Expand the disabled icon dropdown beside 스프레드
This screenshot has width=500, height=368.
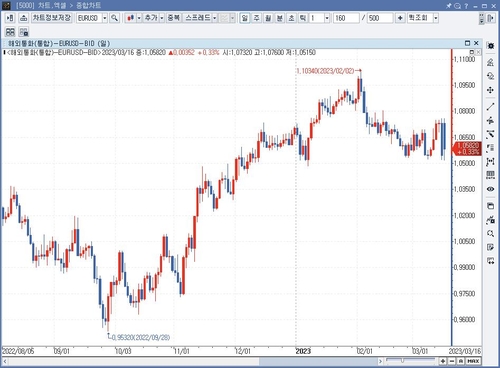pos(232,18)
